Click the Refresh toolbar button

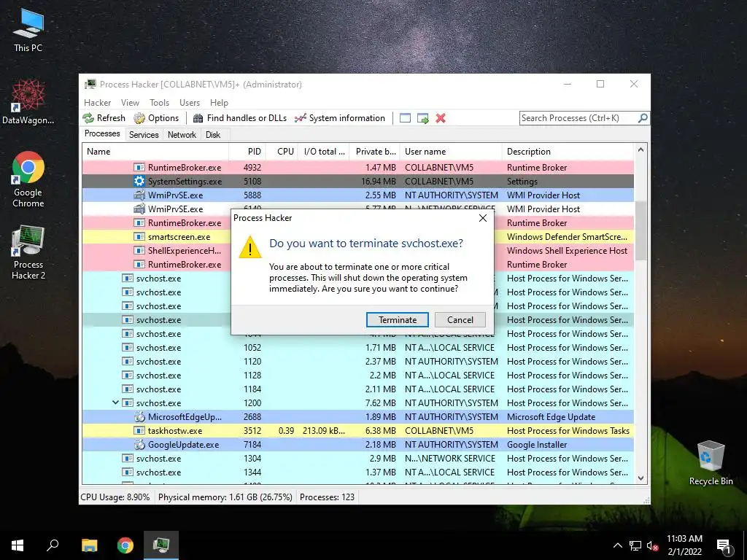pos(104,118)
